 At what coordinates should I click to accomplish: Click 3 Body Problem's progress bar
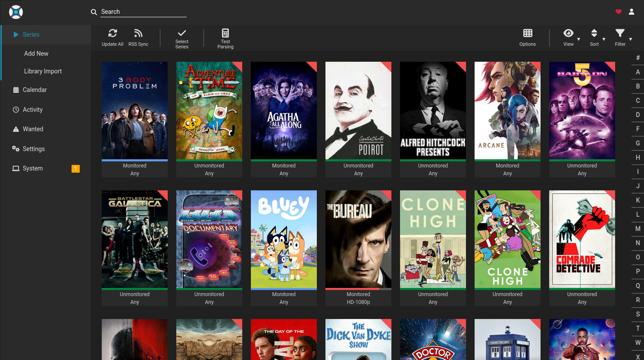click(x=134, y=160)
